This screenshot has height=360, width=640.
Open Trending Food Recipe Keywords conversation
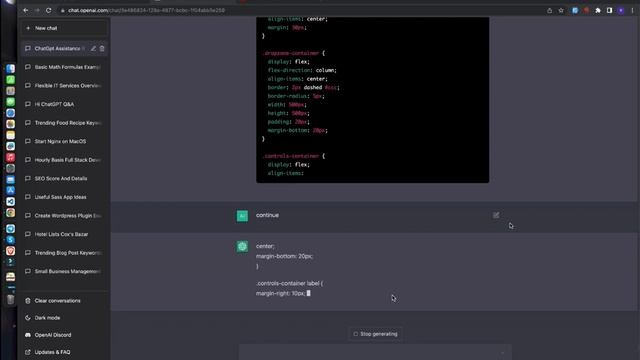(64, 123)
